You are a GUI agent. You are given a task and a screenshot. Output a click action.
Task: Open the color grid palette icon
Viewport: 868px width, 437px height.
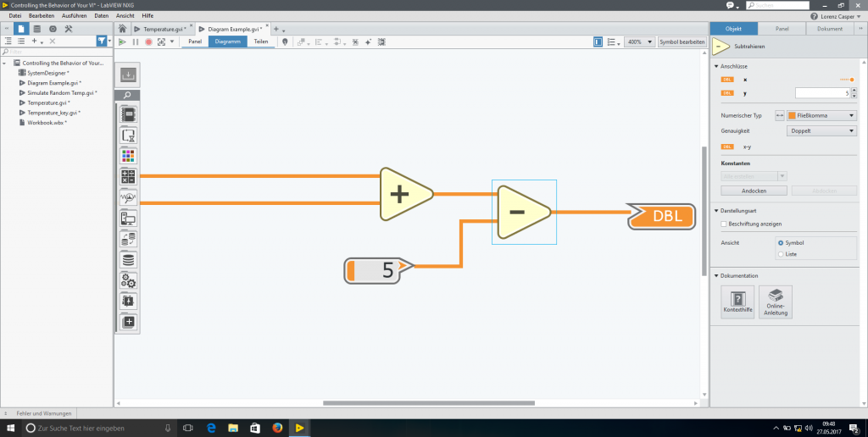pyautogui.click(x=128, y=156)
